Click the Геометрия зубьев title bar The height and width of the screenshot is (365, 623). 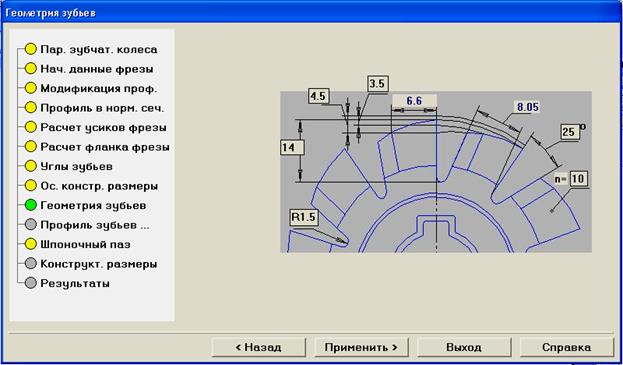click(312, 13)
